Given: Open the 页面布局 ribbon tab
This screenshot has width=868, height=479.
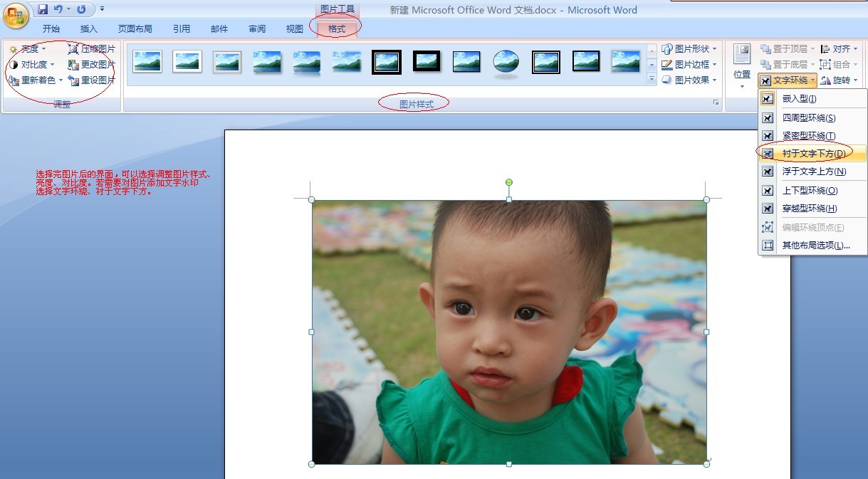Looking at the screenshot, I should (x=135, y=28).
